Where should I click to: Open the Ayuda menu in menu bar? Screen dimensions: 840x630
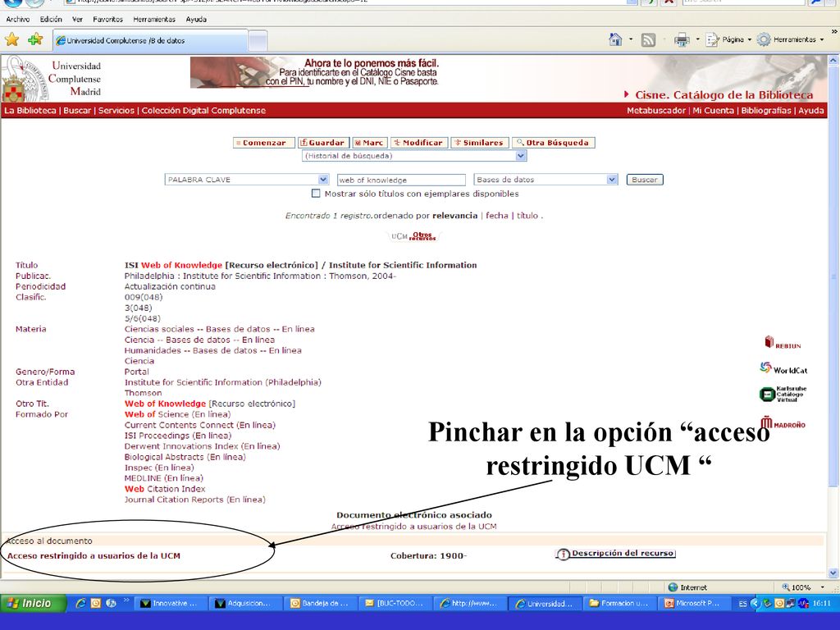click(x=196, y=20)
